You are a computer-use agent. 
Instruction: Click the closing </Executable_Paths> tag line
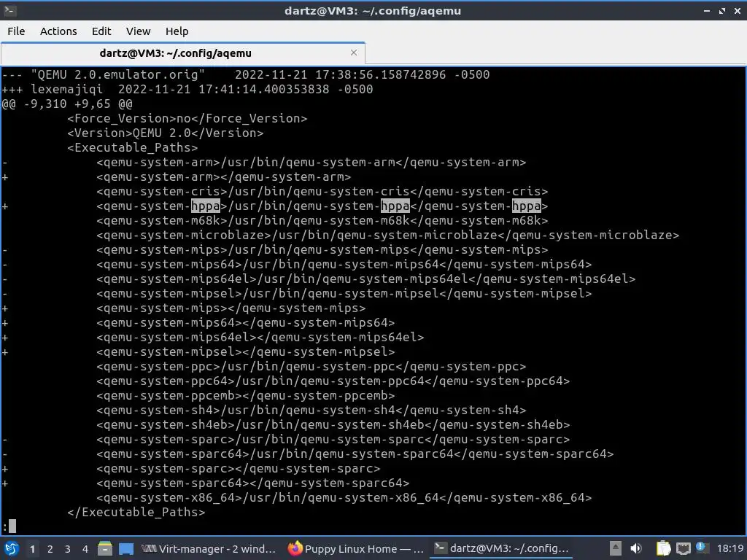[x=136, y=513]
